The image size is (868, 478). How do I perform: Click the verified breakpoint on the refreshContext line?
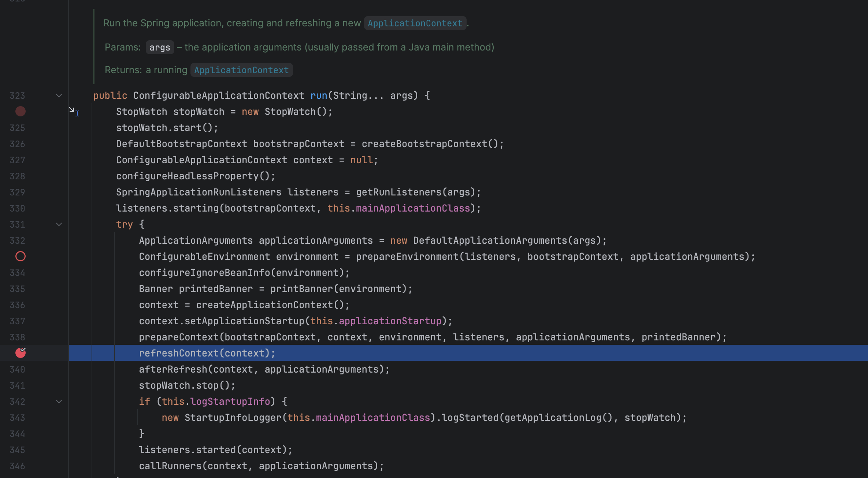tap(21, 353)
